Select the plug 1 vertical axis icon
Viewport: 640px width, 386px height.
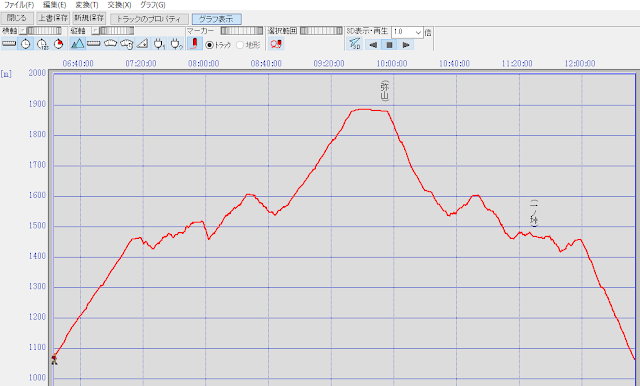[159, 44]
